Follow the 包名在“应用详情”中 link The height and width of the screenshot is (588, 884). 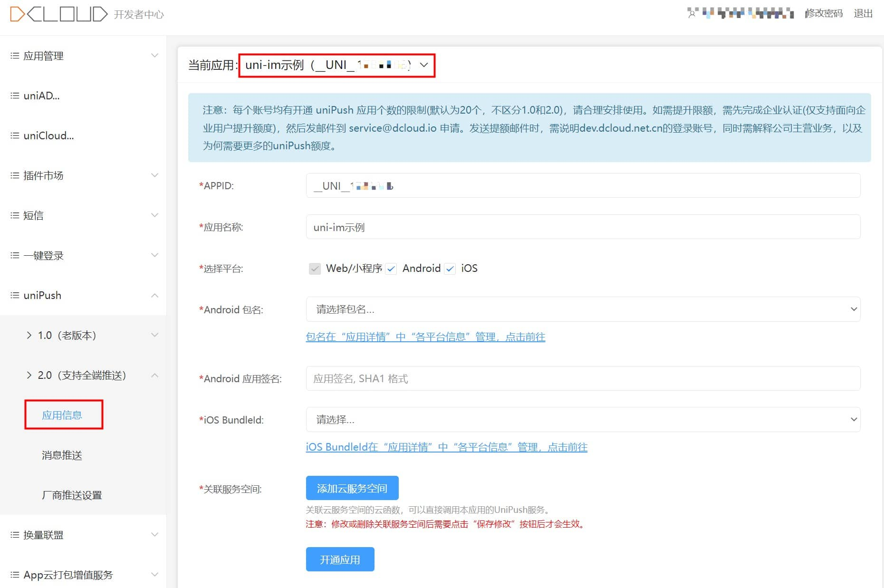(x=425, y=337)
